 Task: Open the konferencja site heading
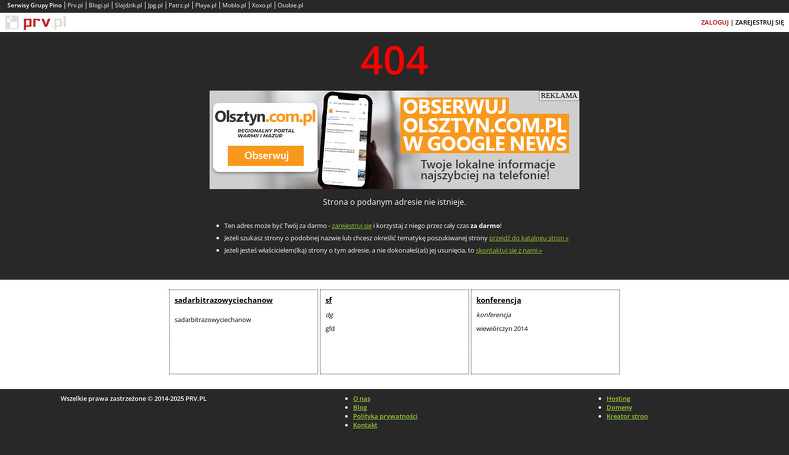pyautogui.click(x=499, y=300)
